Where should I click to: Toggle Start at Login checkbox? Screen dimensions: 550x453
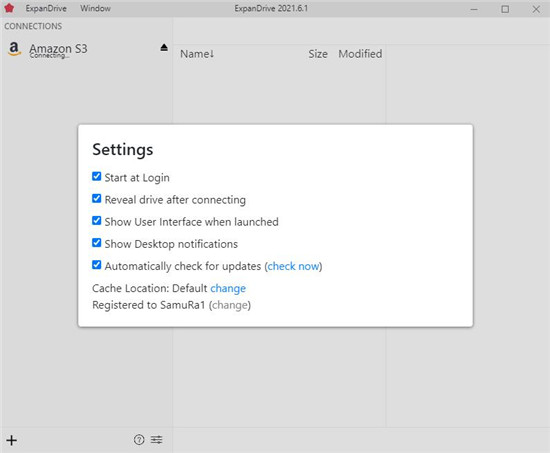coord(96,176)
